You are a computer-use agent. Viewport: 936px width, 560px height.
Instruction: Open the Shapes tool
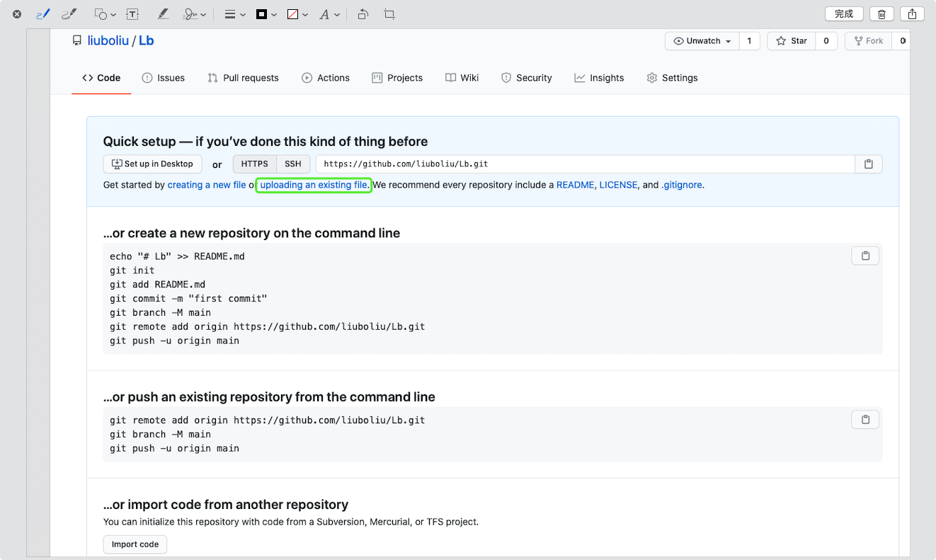100,13
